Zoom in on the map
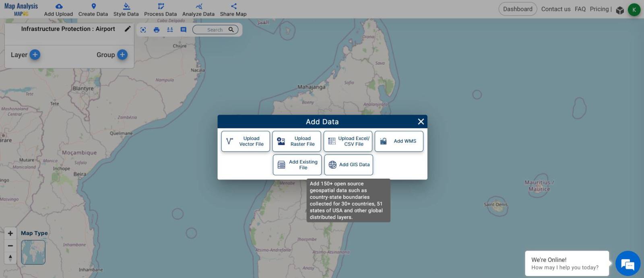 [10, 233]
